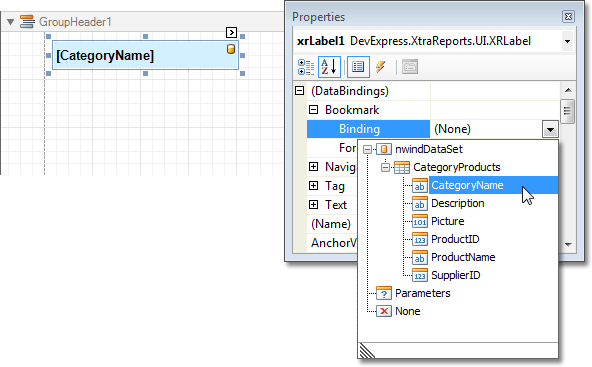Click the nwindDataSet database icon
The height and width of the screenshot is (367, 592).
click(384, 149)
